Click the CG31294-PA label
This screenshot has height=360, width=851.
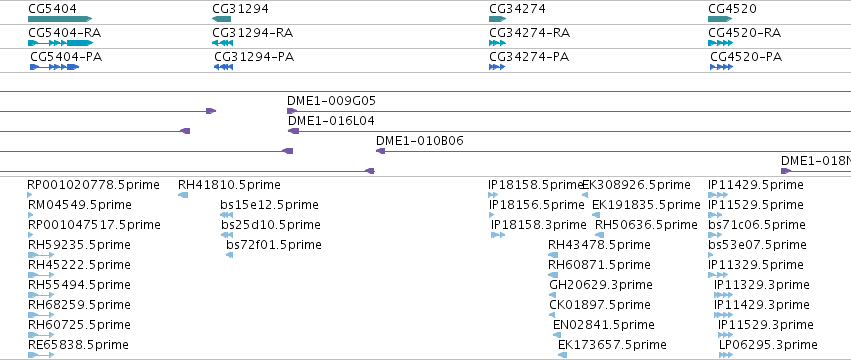[254, 56]
